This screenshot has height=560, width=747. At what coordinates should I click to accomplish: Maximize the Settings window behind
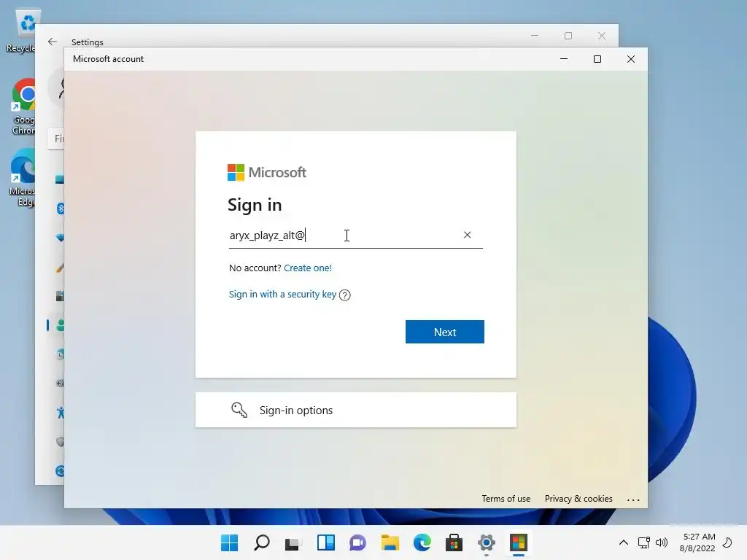(x=568, y=36)
